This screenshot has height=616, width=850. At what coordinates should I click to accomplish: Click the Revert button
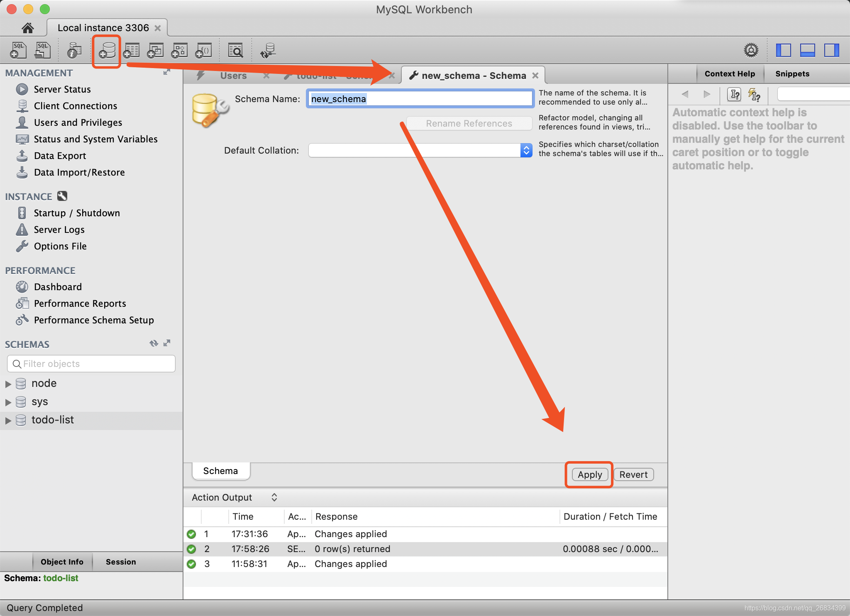point(633,474)
